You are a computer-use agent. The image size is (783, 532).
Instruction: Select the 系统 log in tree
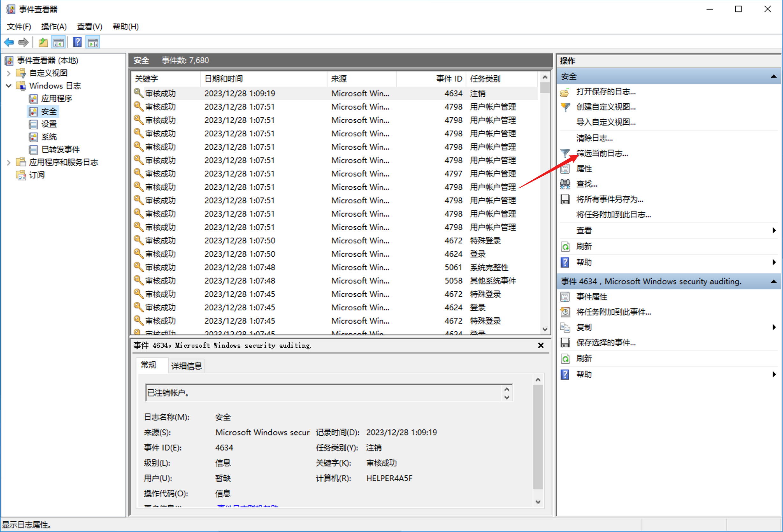(x=49, y=137)
